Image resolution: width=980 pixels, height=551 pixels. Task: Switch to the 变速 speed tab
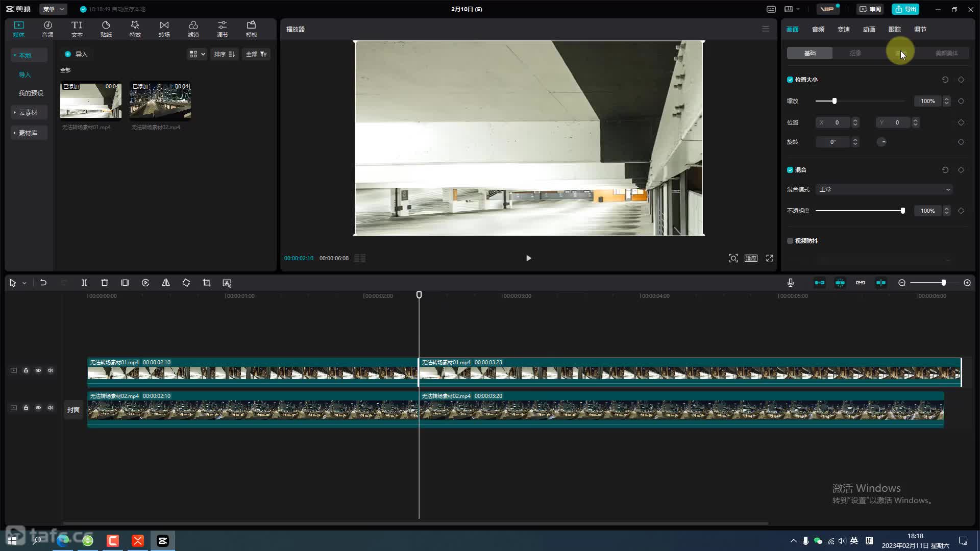(844, 29)
